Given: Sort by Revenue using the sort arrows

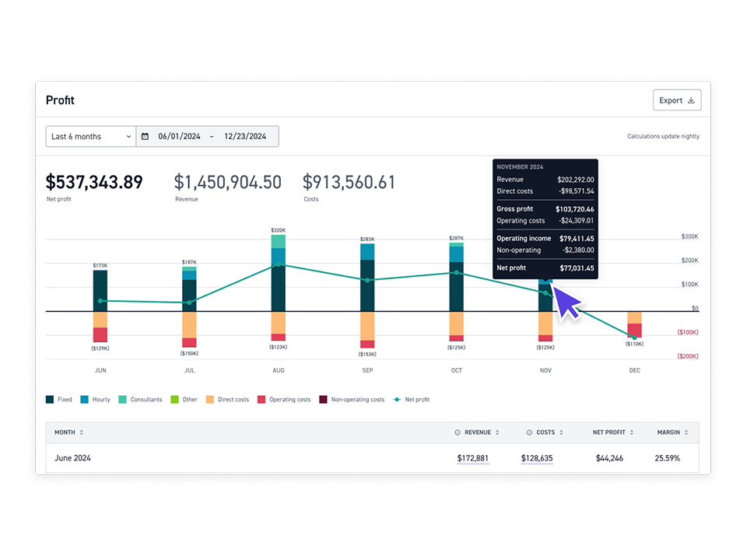Looking at the screenshot, I should coord(497,432).
